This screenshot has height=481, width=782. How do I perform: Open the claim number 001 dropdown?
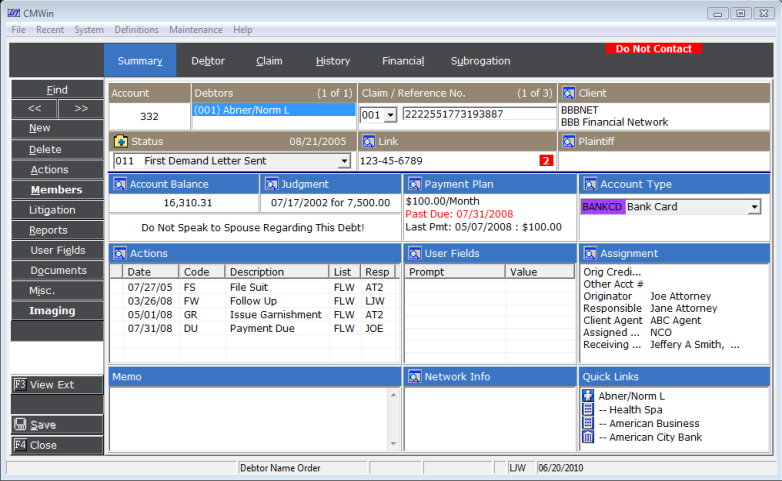[x=390, y=115]
